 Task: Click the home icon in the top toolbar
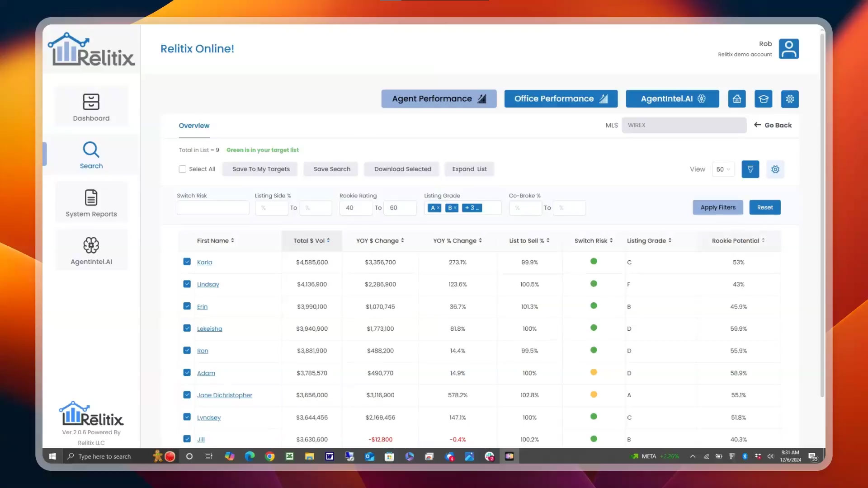(x=737, y=99)
